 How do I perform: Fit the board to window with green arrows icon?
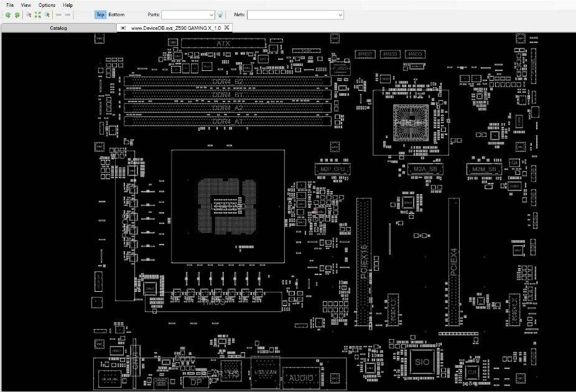[38, 15]
